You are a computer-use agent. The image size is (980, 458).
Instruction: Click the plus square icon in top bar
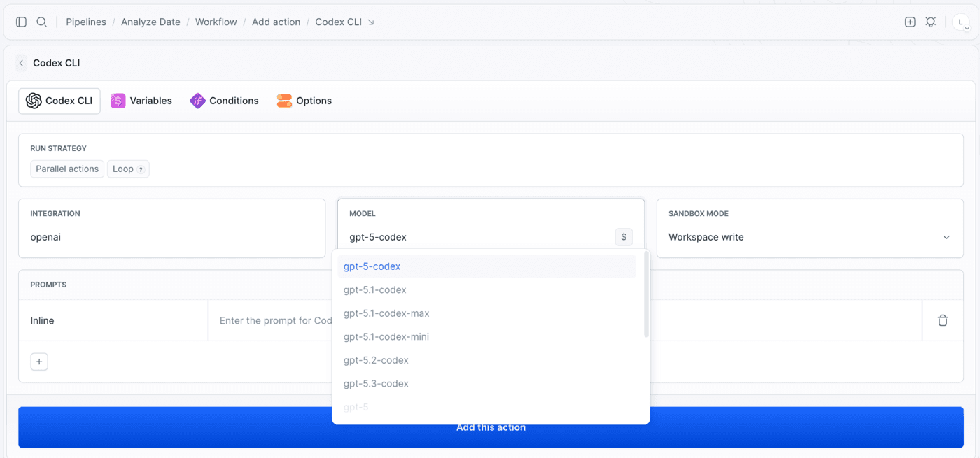pos(910,22)
